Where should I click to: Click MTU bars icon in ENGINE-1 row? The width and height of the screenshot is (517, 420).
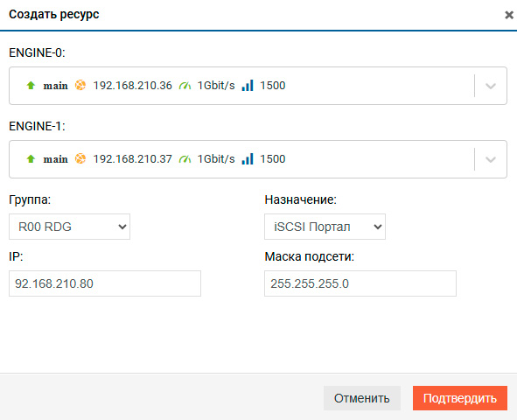(248, 159)
